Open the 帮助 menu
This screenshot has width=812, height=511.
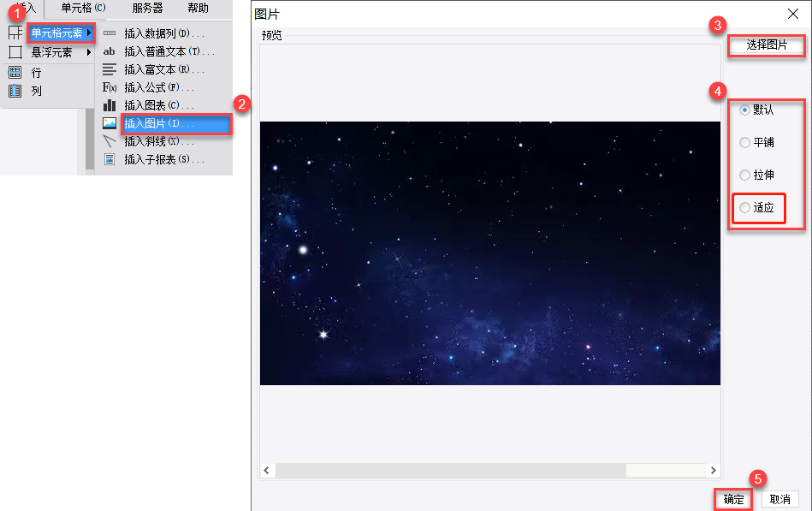198,9
